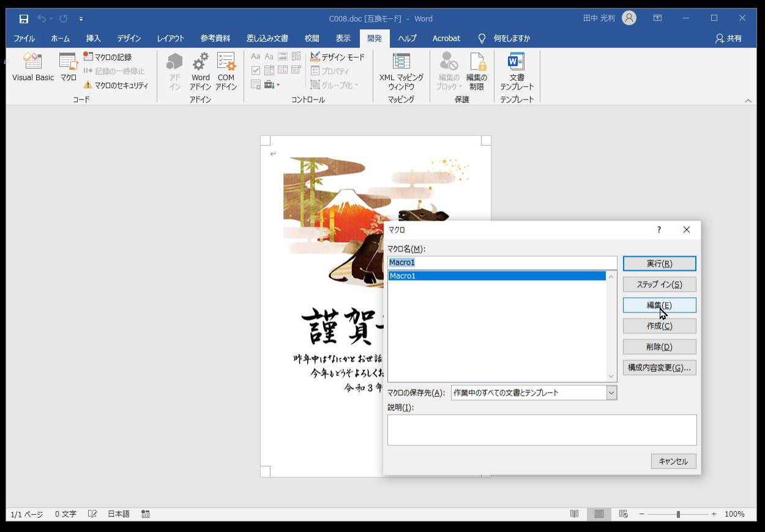Open control プロパティ (Properties)
The height and width of the screenshot is (532, 765).
330,71
